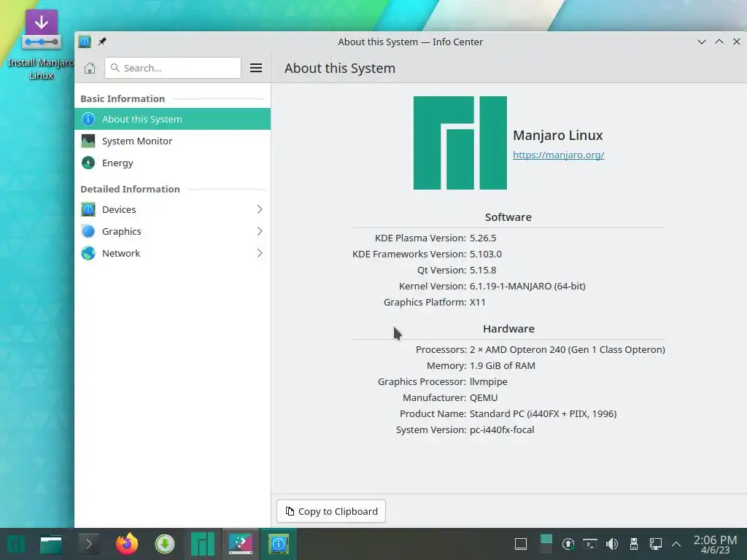This screenshot has width=747, height=560.
Task: Open System Monitor from the sidebar
Action: tap(172, 141)
